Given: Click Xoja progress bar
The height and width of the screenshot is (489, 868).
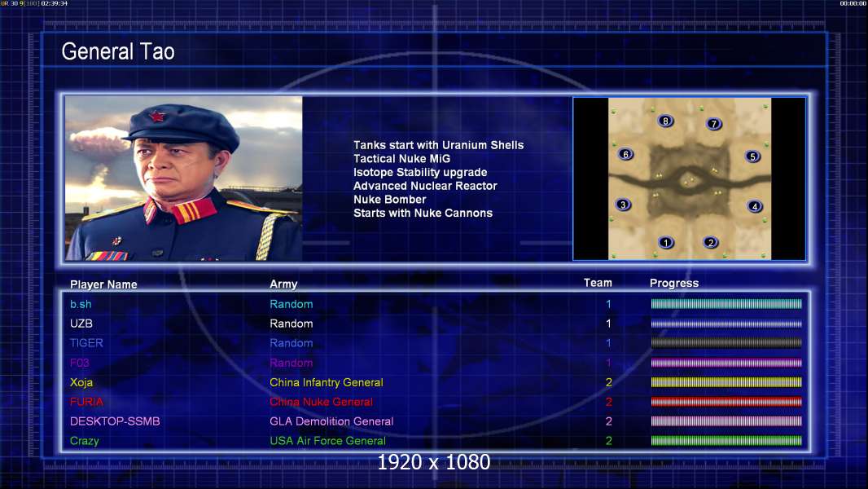Looking at the screenshot, I should click(x=726, y=382).
